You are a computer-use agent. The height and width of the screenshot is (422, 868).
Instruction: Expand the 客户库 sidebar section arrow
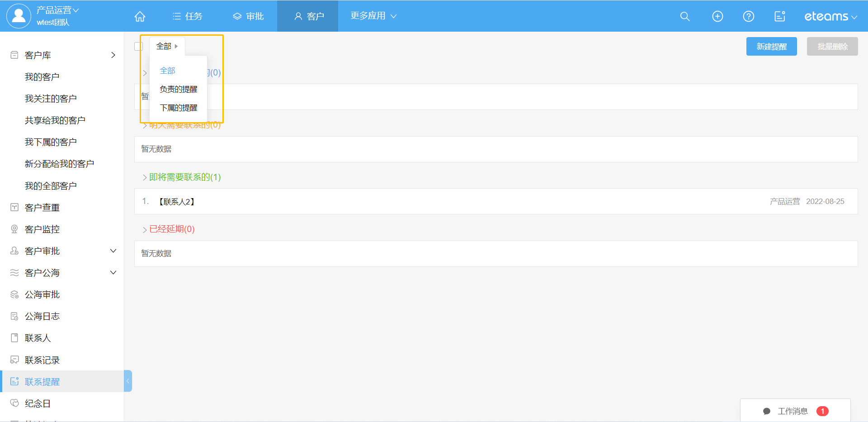pyautogui.click(x=113, y=55)
